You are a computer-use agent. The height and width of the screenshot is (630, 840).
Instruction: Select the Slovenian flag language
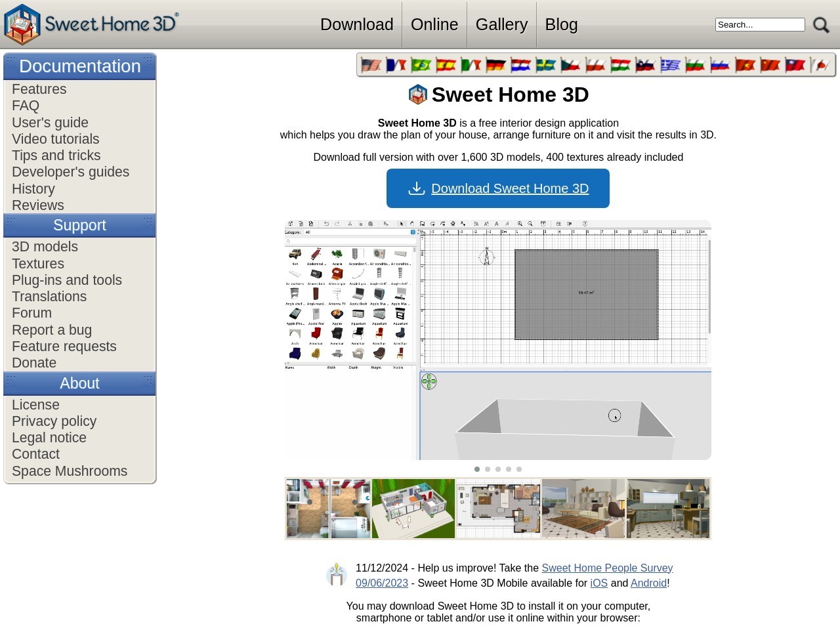pos(646,65)
